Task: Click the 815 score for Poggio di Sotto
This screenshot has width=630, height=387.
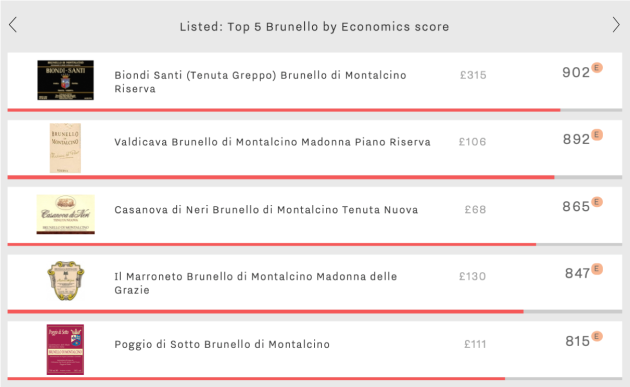Action: [x=577, y=341]
